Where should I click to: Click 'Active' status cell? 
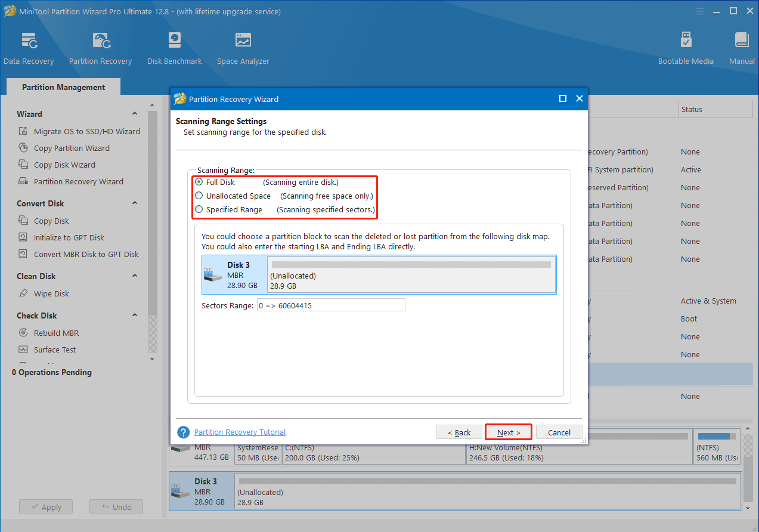(x=691, y=170)
